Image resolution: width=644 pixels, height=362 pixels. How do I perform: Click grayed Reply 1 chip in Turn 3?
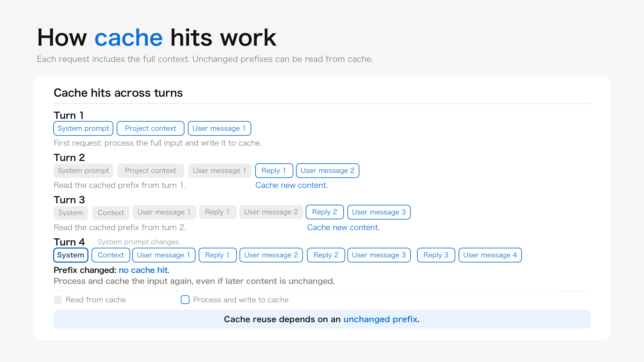(x=218, y=212)
